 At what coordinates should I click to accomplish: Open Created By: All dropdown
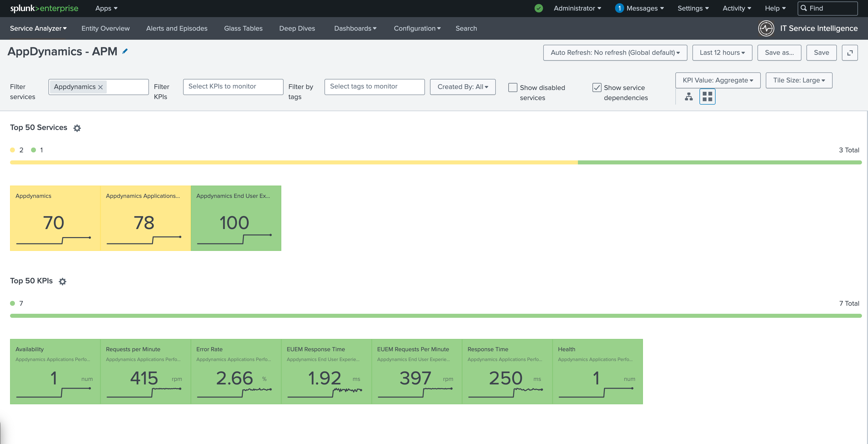pos(463,87)
